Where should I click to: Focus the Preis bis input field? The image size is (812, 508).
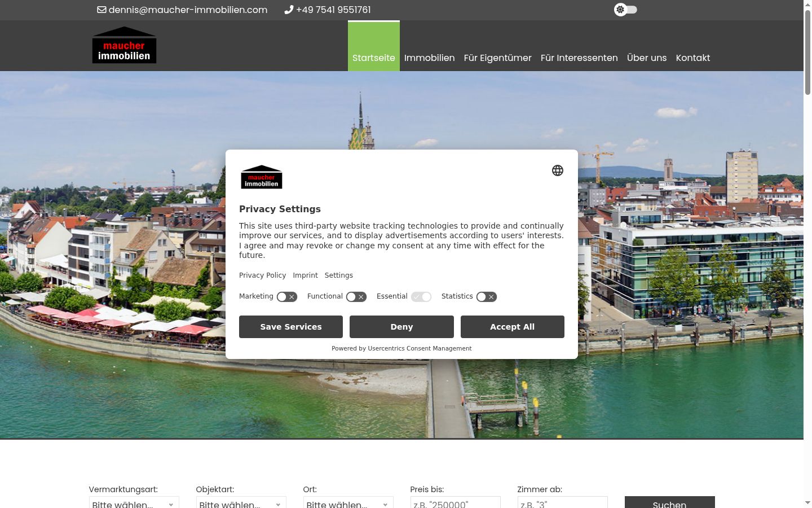[455, 502]
